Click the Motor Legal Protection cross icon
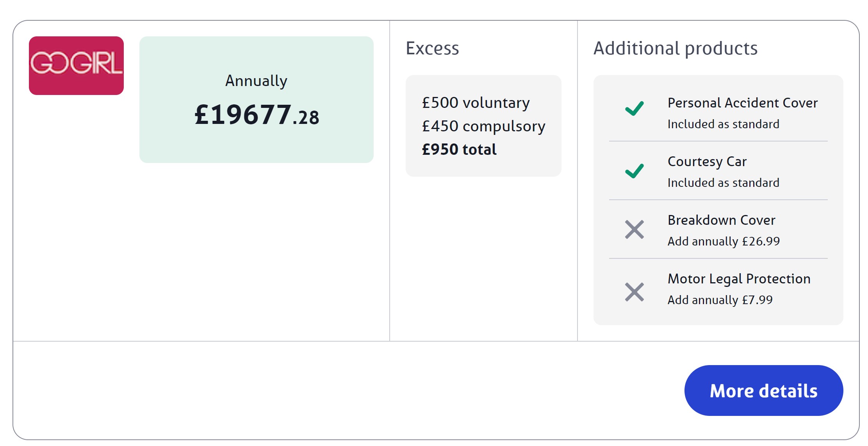This screenshot has width=868, height=446. pyautogui.click(x=634, y=292)
